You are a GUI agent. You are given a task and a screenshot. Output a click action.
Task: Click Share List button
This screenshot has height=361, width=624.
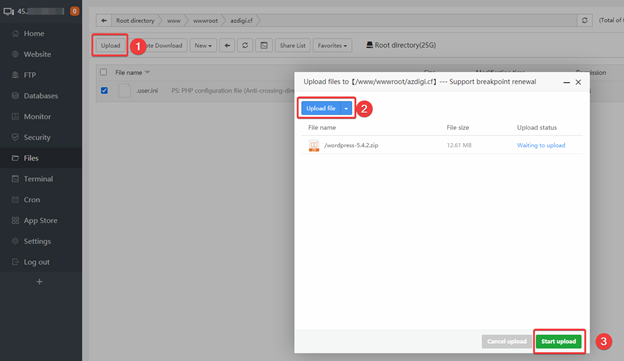point(292,45)
